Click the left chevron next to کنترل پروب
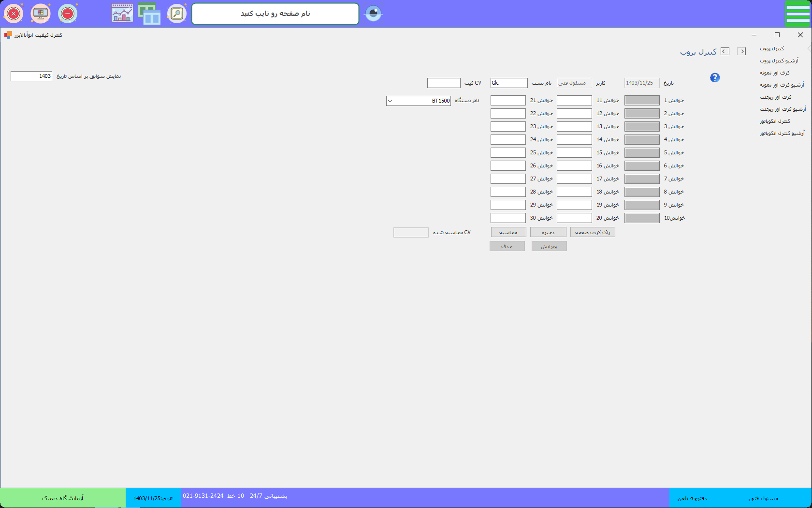This screenshot has height=508, width=812. tap(725, 51)
